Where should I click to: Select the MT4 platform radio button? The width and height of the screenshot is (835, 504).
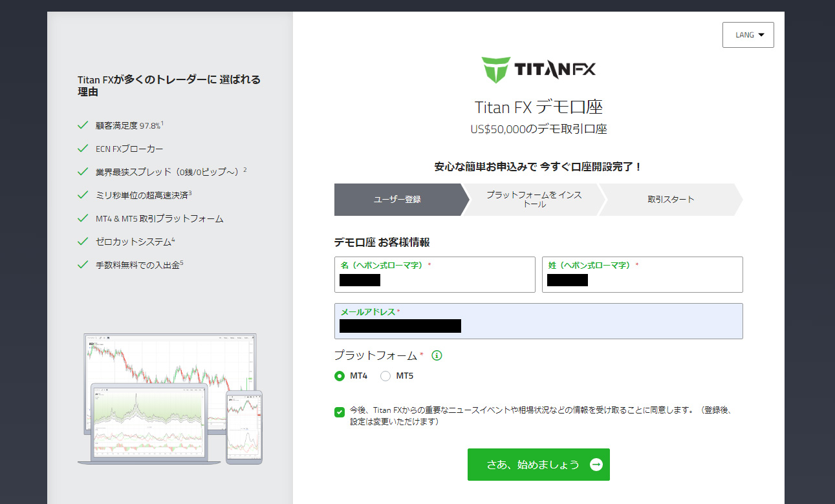(340, 376)
